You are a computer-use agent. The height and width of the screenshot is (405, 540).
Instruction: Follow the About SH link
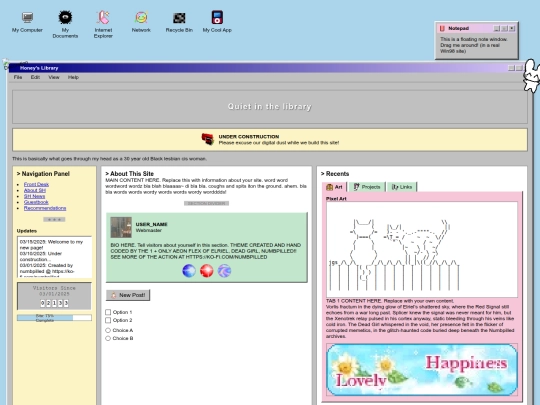[x=34, y=190]
